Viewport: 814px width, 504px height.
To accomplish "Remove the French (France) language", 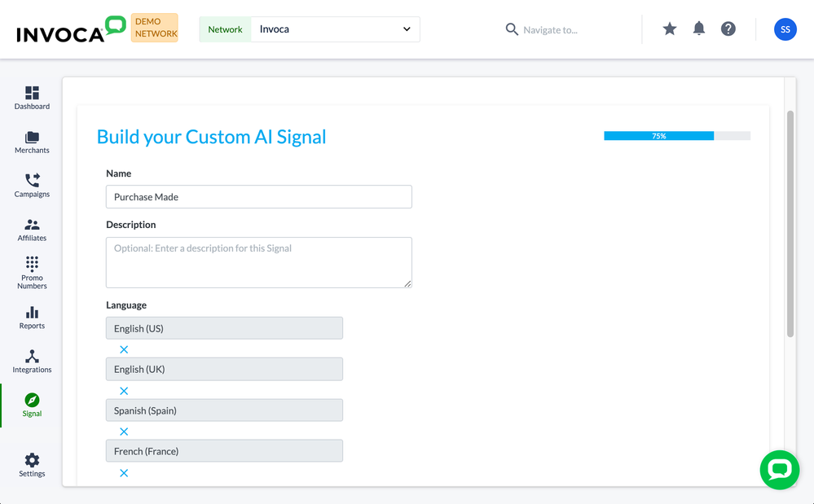I will tap(124, 473).
